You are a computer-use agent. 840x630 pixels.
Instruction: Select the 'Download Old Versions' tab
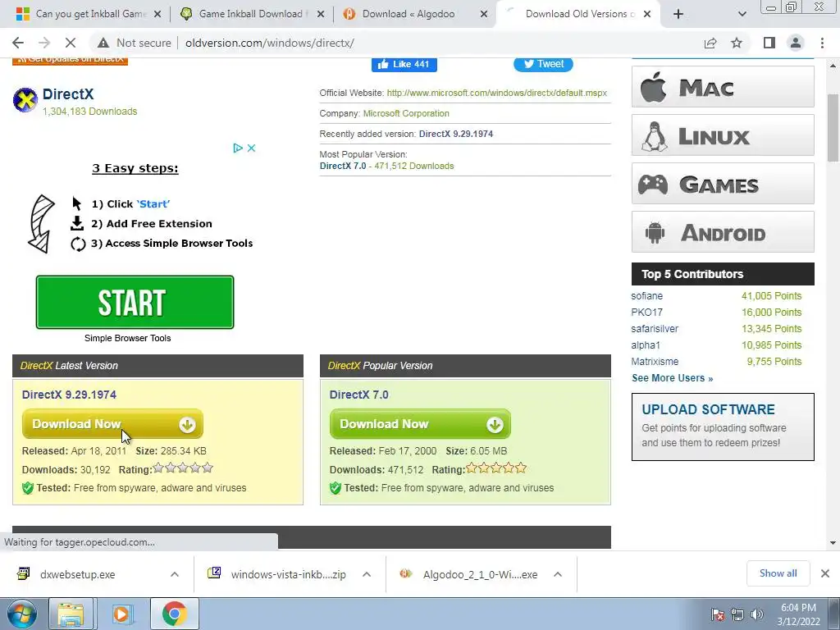coord(577,14)
